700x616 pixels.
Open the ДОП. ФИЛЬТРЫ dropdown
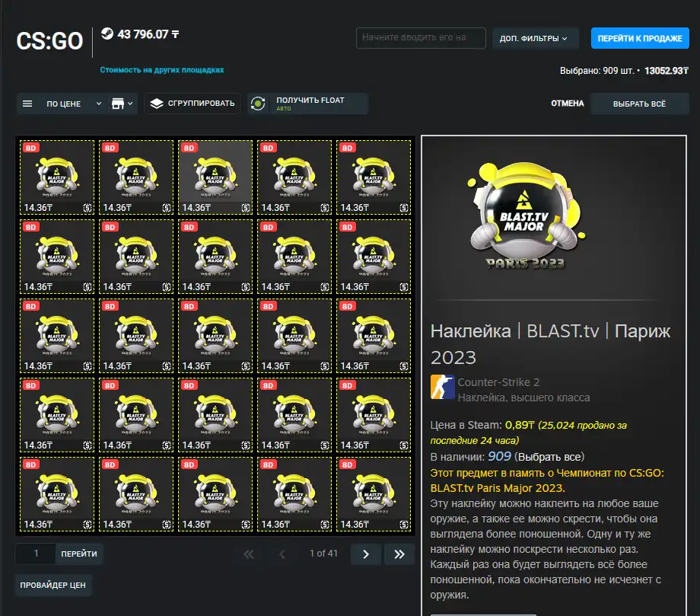535,38
